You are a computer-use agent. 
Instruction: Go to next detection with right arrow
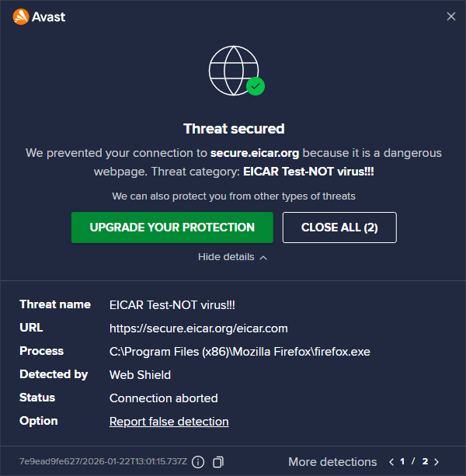pyautogui.click(x=437, y=462)
